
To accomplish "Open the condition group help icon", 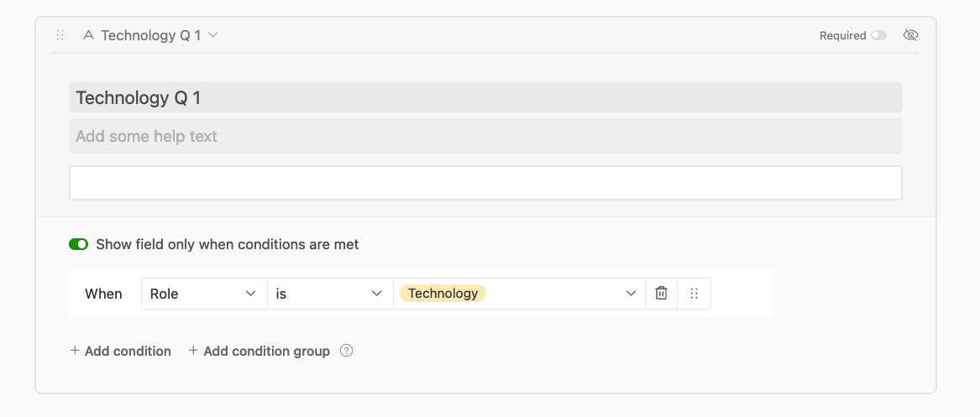I will (346, 351).
